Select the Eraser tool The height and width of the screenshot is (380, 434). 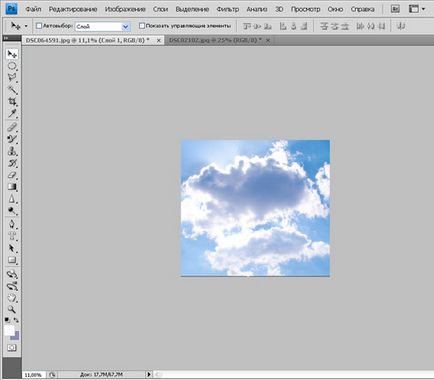pyautogui.click(x=12, y=175)
